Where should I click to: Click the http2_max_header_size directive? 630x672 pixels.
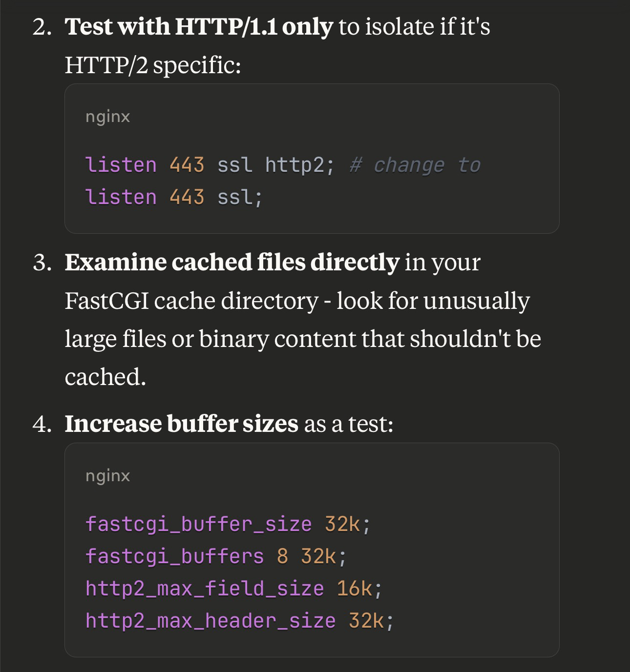[210, 621]
